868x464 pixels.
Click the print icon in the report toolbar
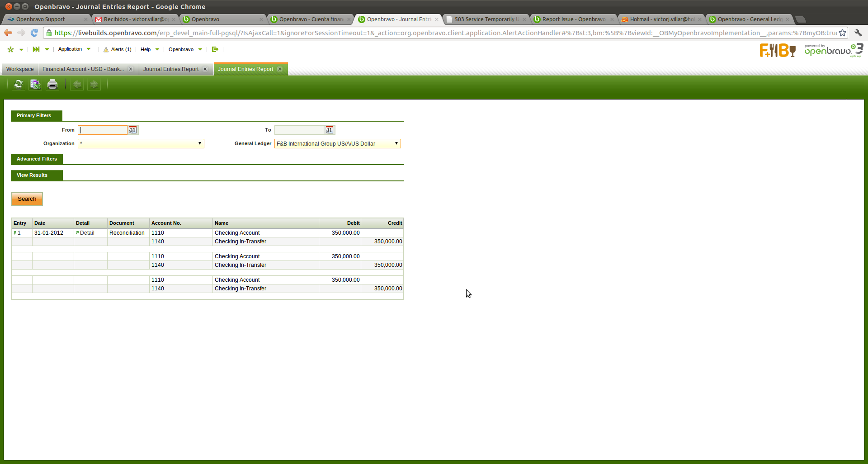[x=52, y=84]
